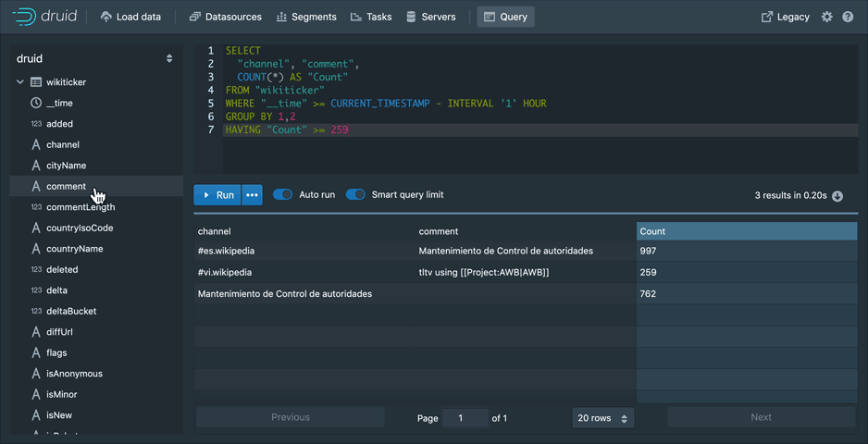The height and width of the screenshot is (444, 868).
Task: Open Legacy console external link
Action: 785,17
